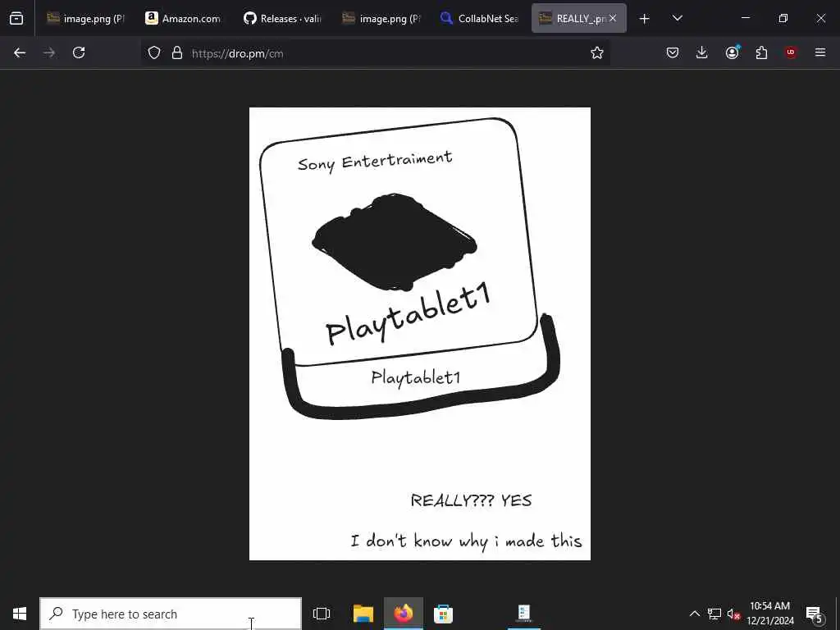
Task: Show hidden system tray icons
Action: (694, 614)
